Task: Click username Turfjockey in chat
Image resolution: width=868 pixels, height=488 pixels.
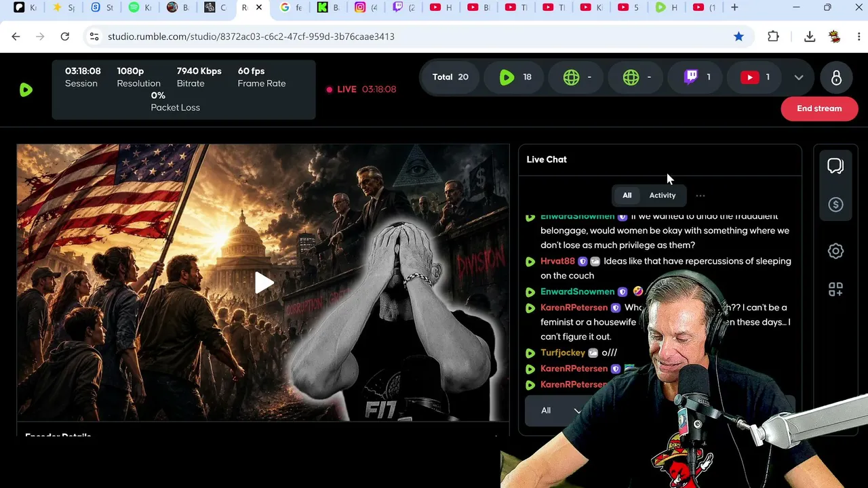Action: tap(563, 352)
